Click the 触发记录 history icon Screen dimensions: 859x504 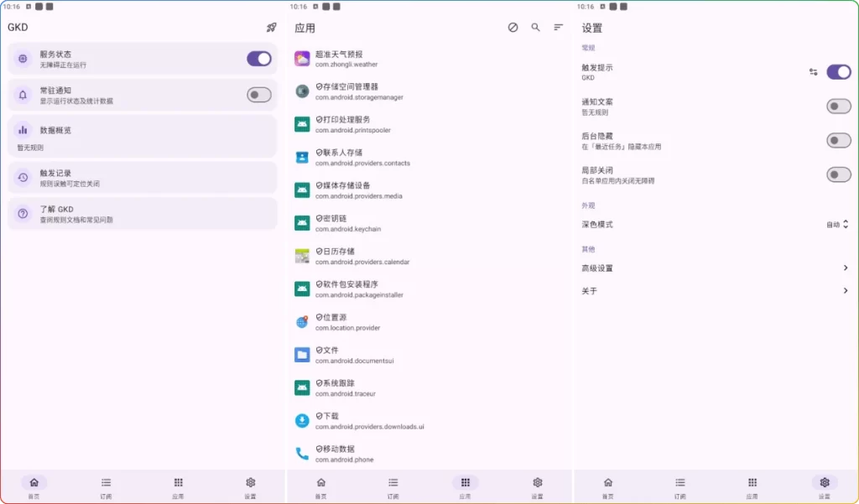point(23,175)
